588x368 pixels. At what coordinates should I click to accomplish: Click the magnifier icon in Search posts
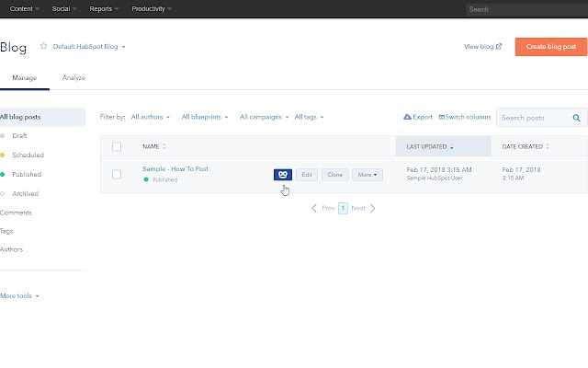(576, 118)
